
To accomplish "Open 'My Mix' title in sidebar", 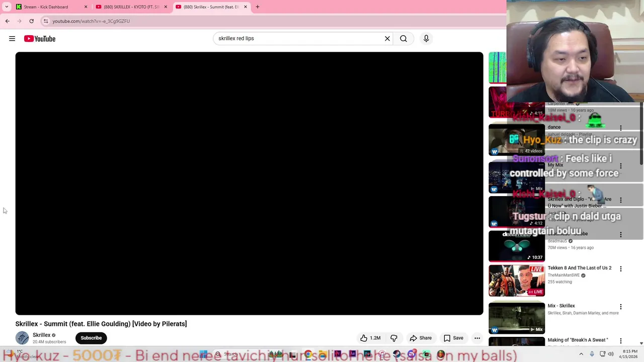I will tap(555, 165).
